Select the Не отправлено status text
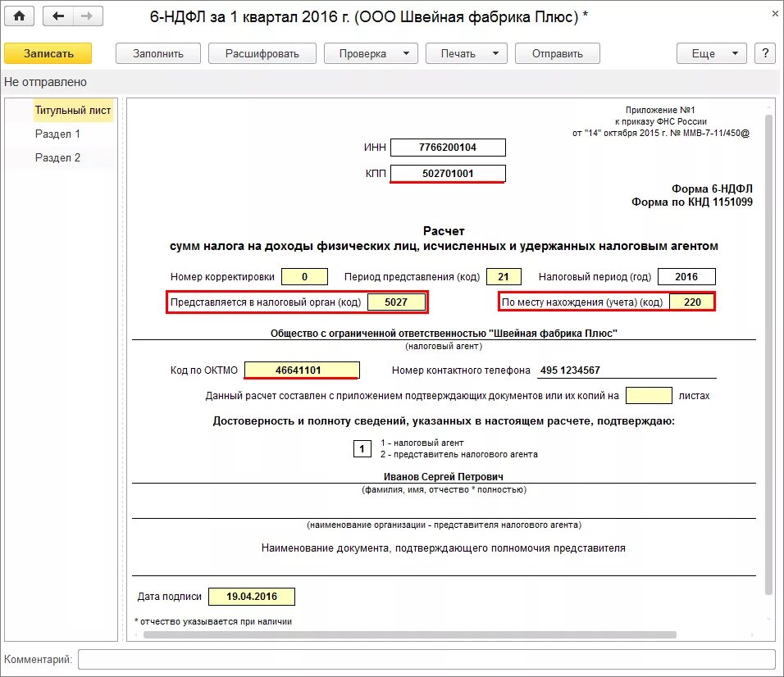This screenshot has height=677, width=784. click(45, 82)
